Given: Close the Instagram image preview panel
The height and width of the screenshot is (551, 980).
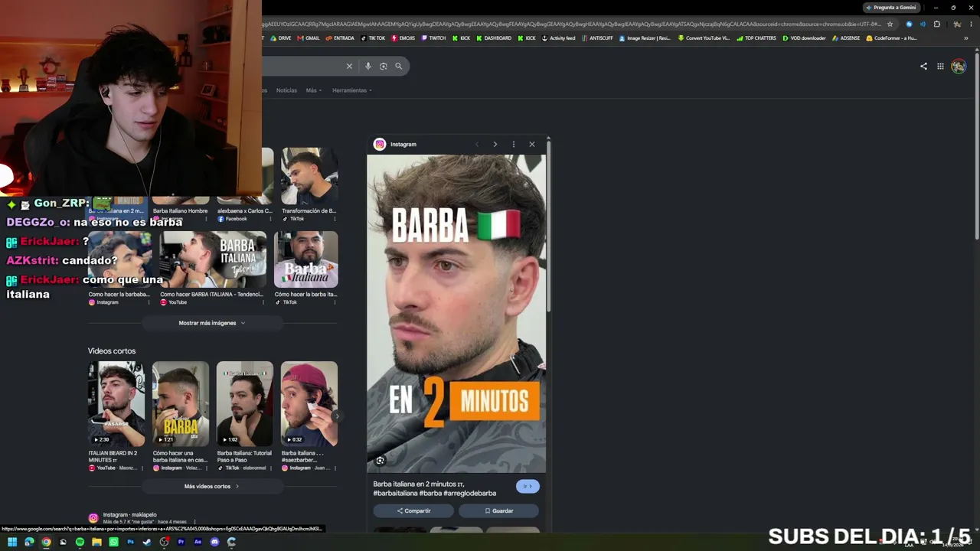Looking at the screenshot, I should pyautogui.click(x=532, y=144).
